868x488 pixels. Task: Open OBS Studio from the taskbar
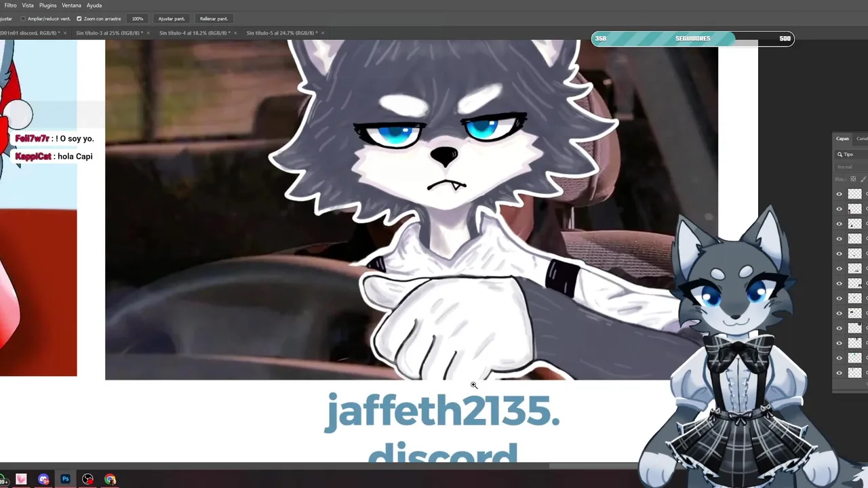(x=87, y=479)
